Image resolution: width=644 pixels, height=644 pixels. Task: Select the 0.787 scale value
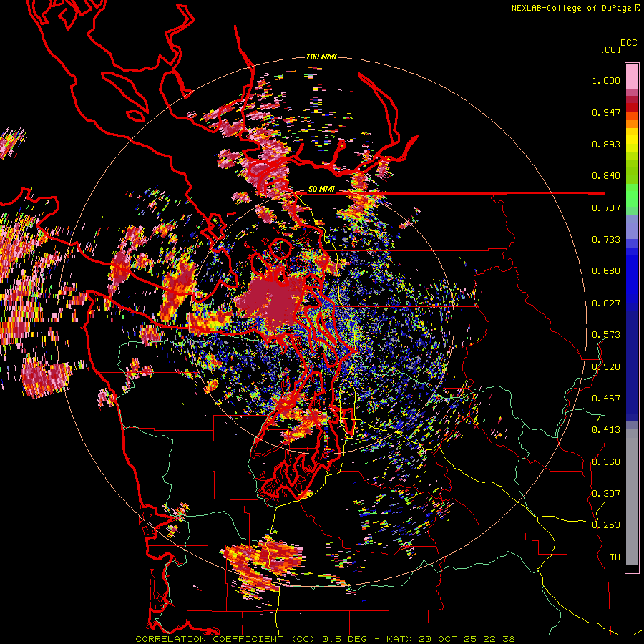point(606,208)
